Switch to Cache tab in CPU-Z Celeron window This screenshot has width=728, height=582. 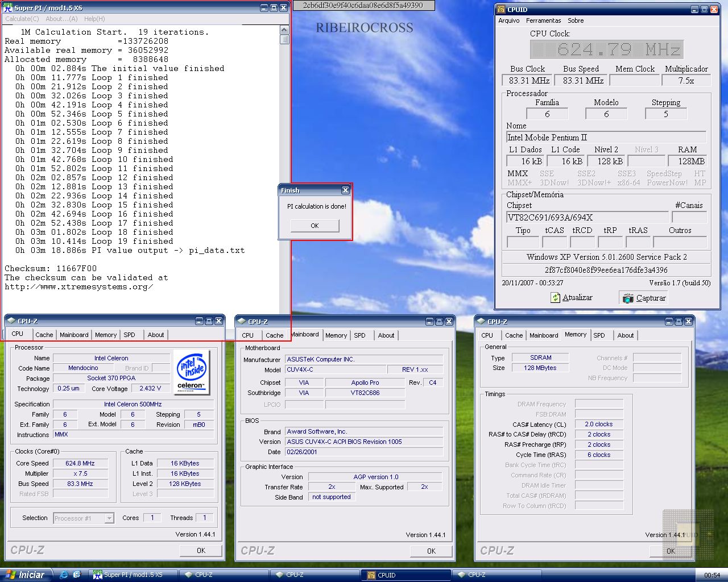click(44, 335)
